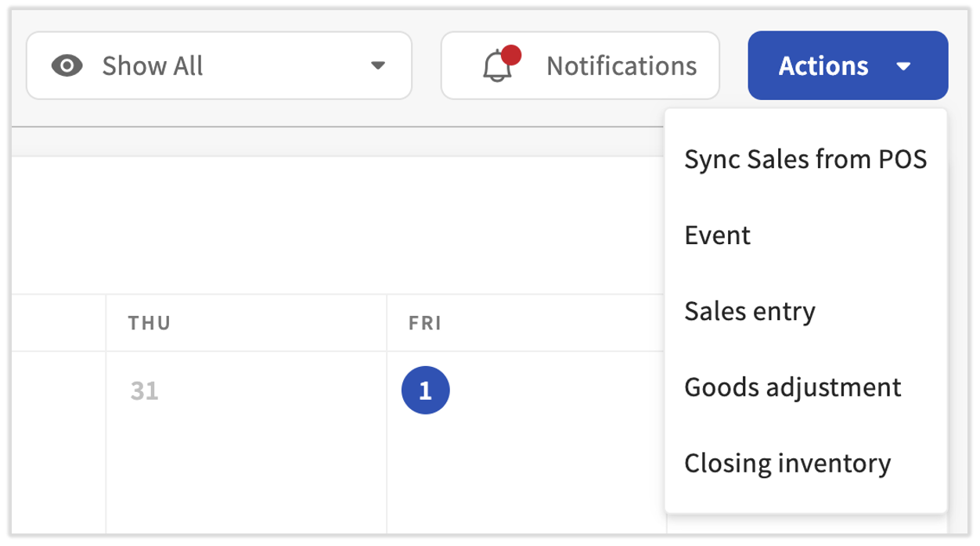Click the red notification badge dot
Image resolution: width=980 pixels, height=546 pixels.
click(x=511, y=55)
